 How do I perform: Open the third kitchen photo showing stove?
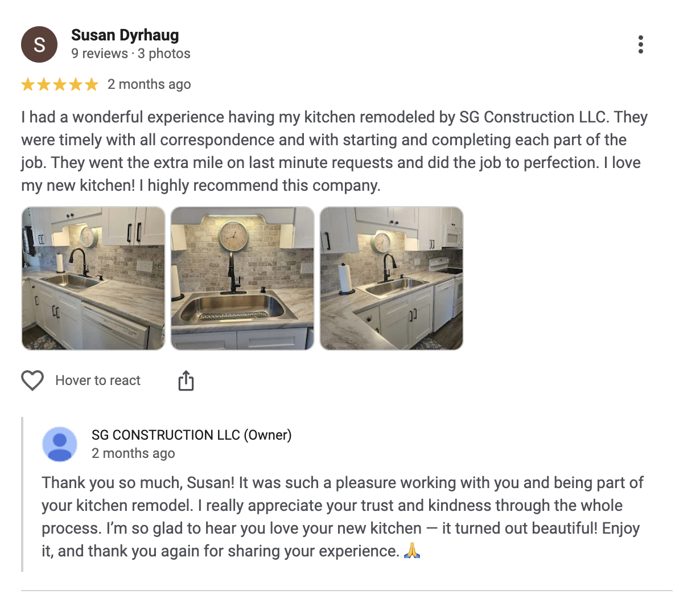[x=392, y=278]
